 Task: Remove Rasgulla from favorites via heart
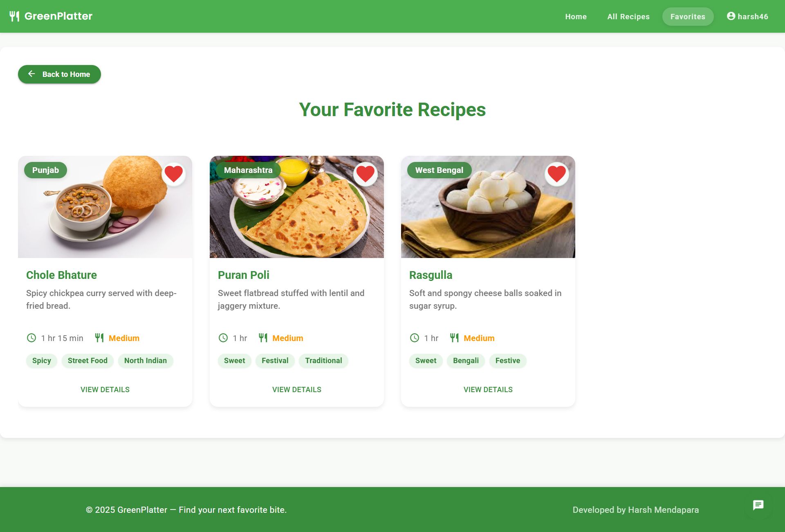click(556, 174)
